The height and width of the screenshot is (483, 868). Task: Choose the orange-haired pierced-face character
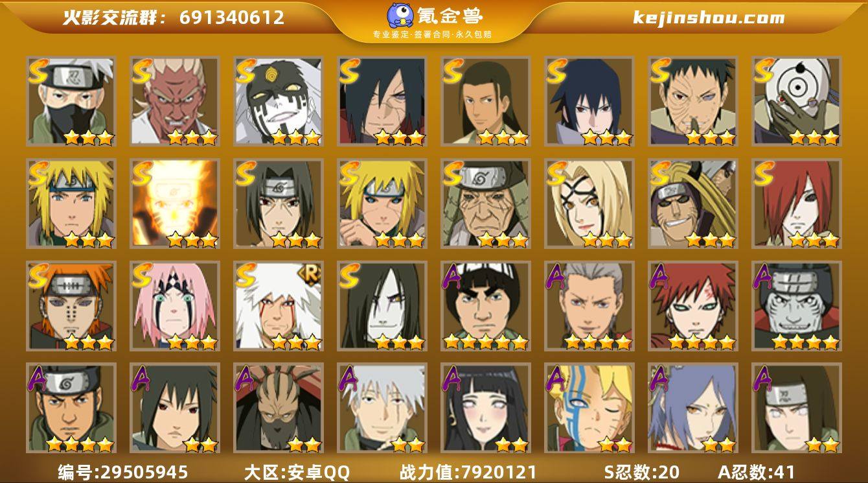(x=71, y=306)
